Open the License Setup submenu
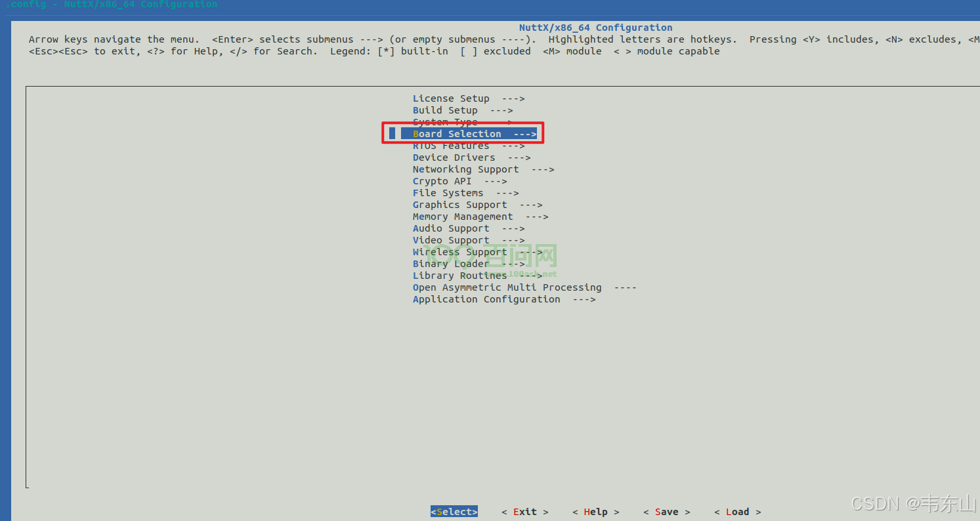 [x=469, y=98]
